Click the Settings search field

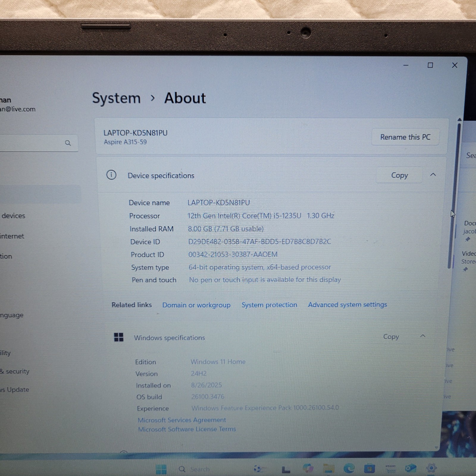click(x=39, y=143)
